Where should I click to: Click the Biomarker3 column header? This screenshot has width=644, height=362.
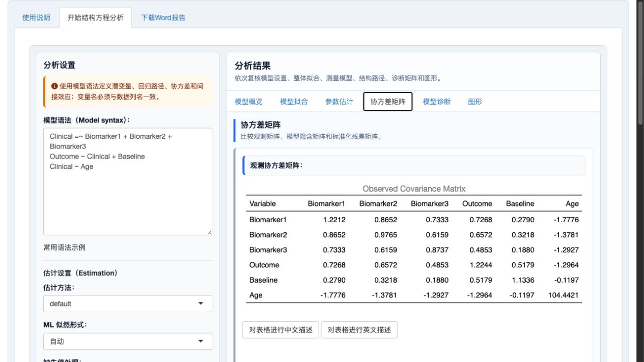point(430,204)
